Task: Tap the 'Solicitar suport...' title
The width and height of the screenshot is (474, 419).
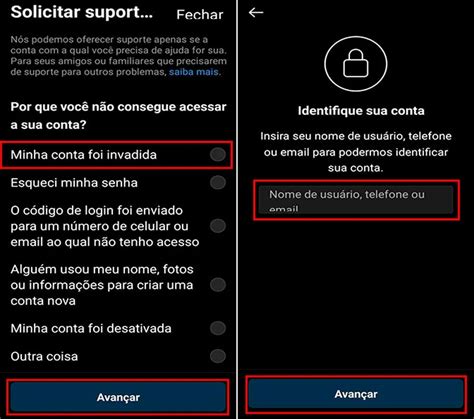Action: tap(82, 12)
